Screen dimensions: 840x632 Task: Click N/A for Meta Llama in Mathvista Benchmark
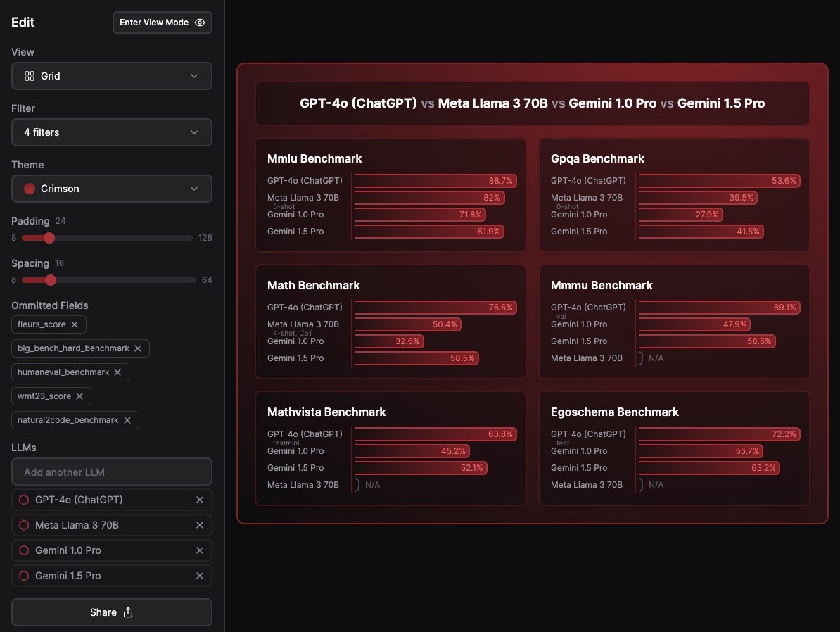372,485
